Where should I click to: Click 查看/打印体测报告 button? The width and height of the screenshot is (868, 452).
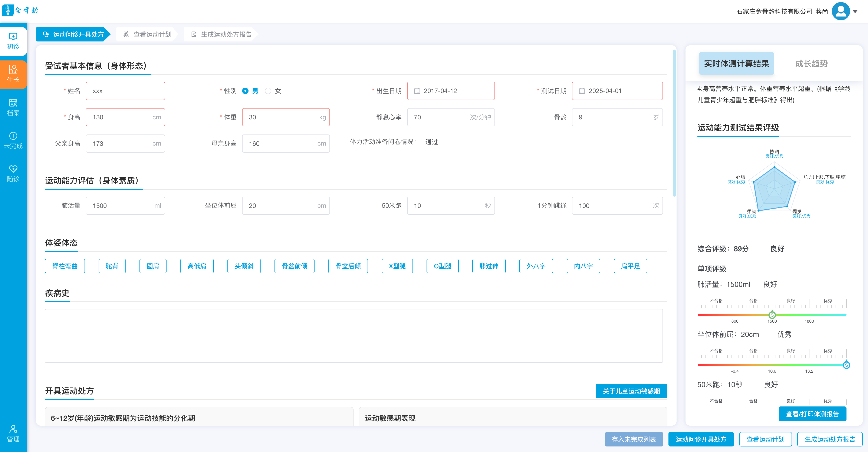point(812,414)
